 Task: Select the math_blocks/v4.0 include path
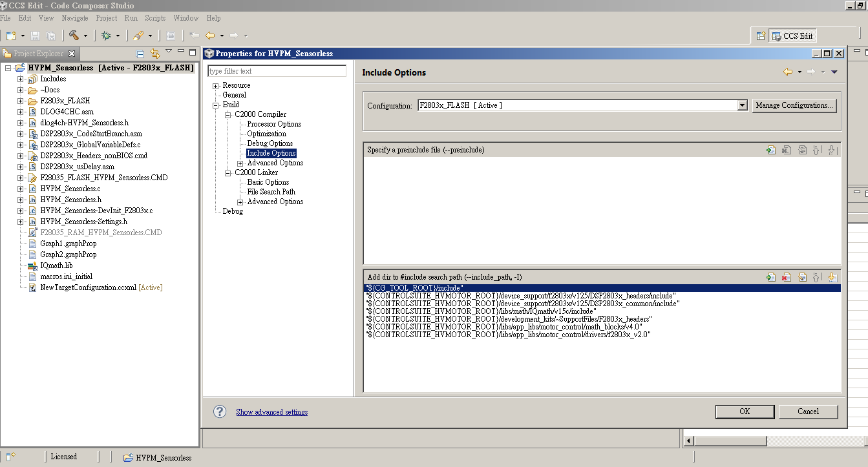point(503,327)
